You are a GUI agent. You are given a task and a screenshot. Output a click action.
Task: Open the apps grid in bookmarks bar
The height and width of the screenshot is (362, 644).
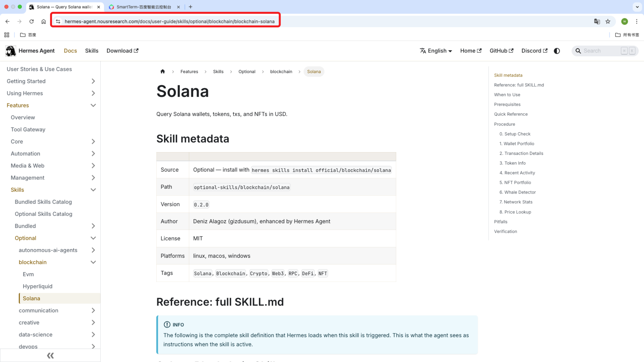coord(7,35)
